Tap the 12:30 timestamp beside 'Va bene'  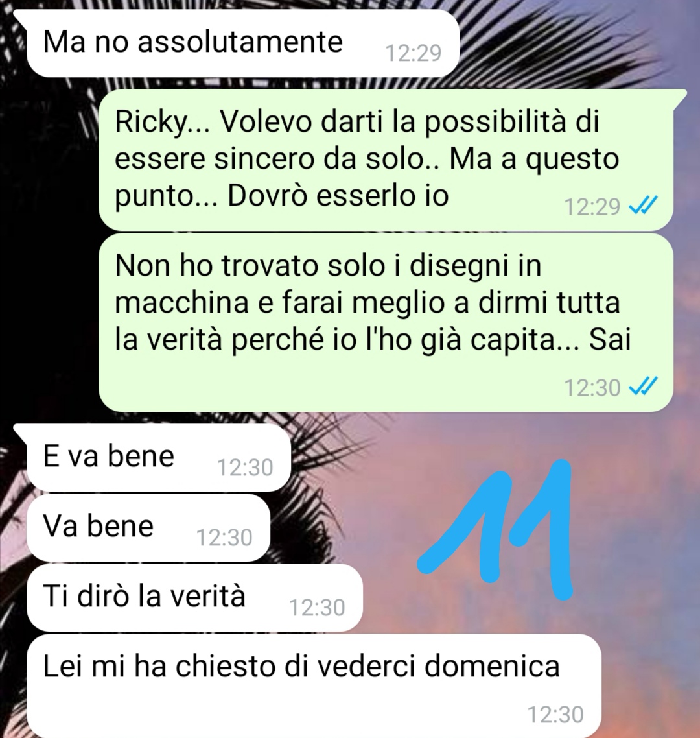click(x=224, y=538)
